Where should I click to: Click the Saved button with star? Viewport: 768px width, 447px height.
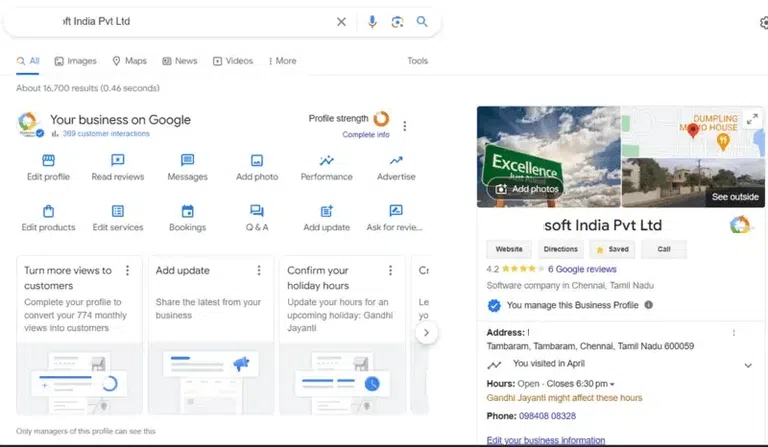pyautogui.click(x=612, y=249)
